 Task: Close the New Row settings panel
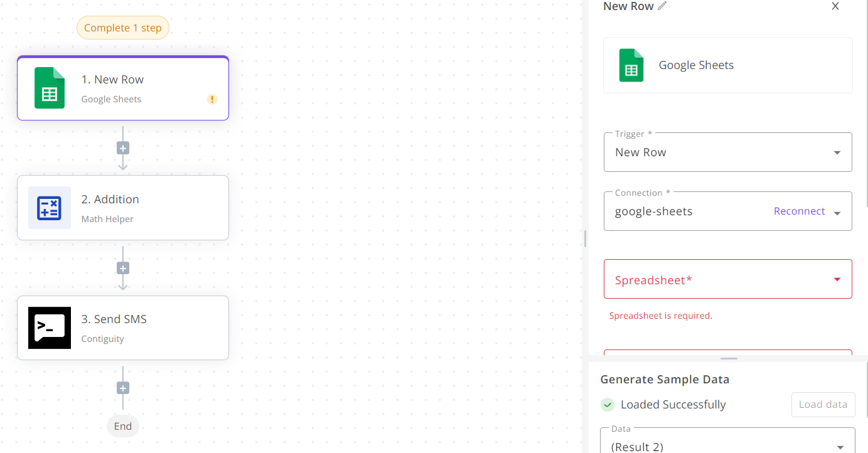[x=835, y=6]
